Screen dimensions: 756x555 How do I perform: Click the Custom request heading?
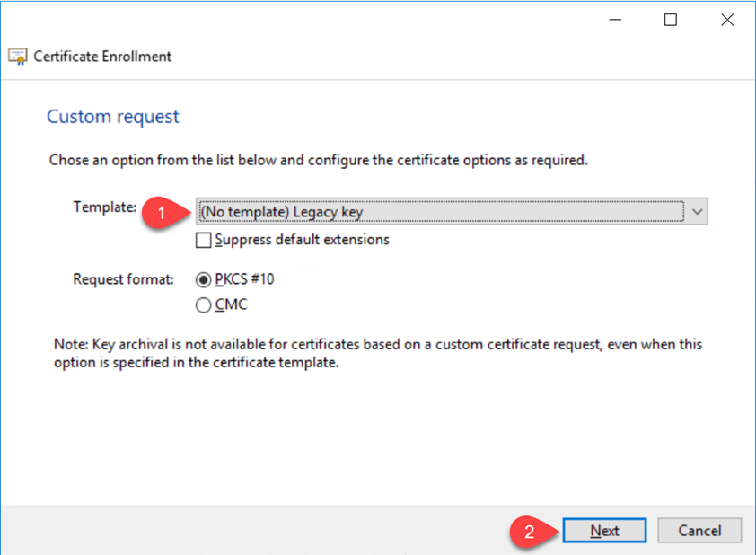pyautogui.click(x=113, y=117)
